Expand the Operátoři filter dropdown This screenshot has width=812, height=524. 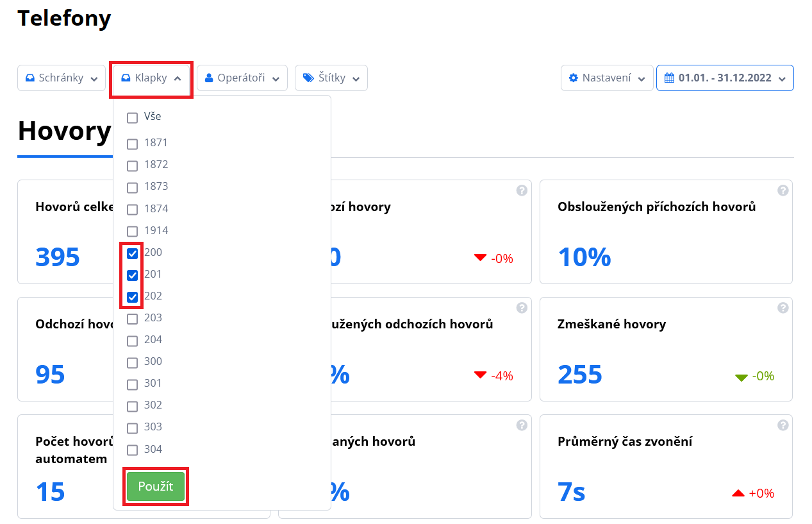[x=242, y=78]
